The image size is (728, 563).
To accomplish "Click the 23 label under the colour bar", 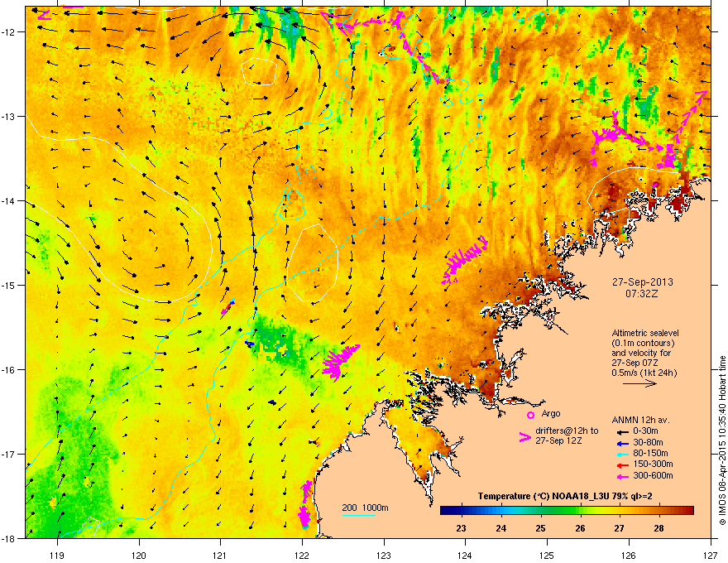I will (x=461, y=528).
